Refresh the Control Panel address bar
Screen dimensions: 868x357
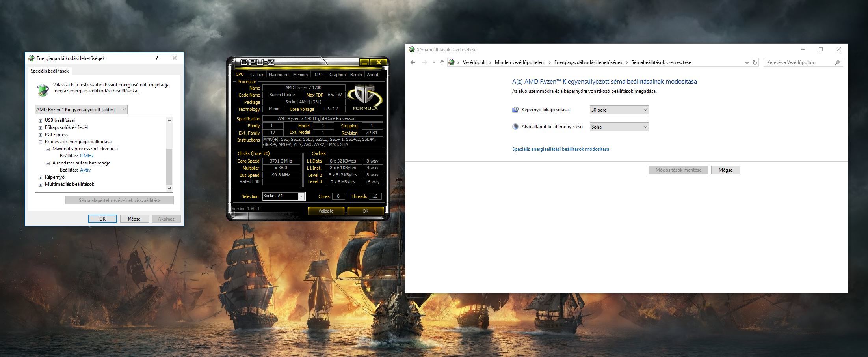point(755,62)
